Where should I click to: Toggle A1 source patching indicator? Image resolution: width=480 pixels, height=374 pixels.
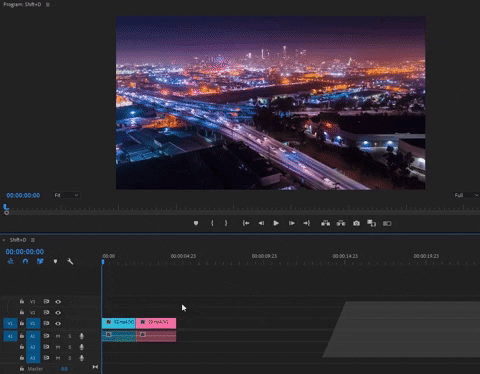point(10,336)
